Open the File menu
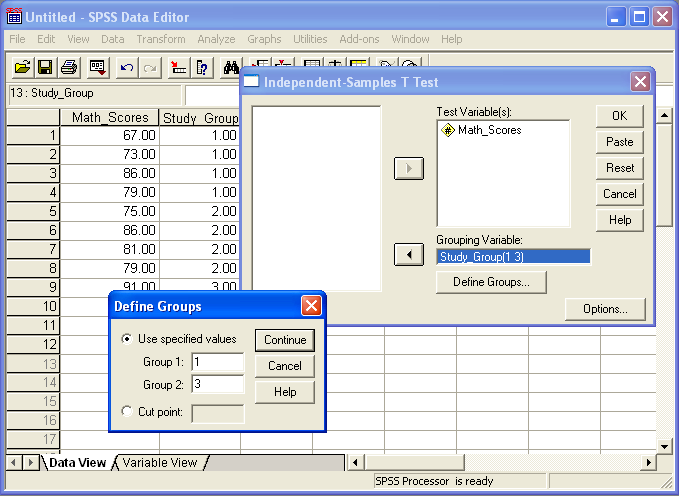This screenshot has width=679, height=496. tap(17, 39)
